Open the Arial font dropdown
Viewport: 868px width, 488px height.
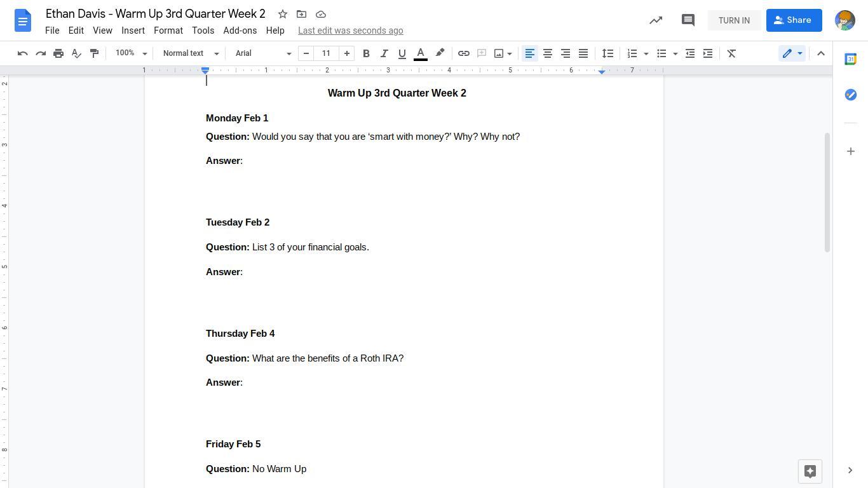[x=263, y=53]
